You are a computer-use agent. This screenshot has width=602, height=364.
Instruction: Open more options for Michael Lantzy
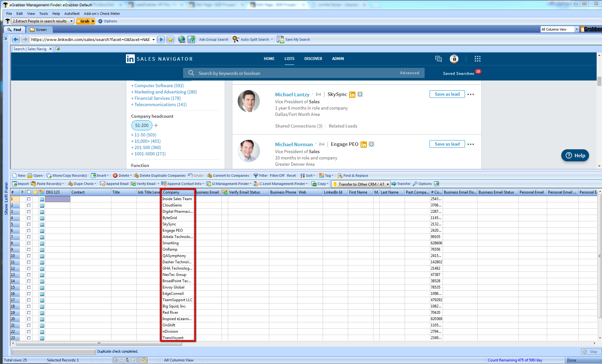470,94
